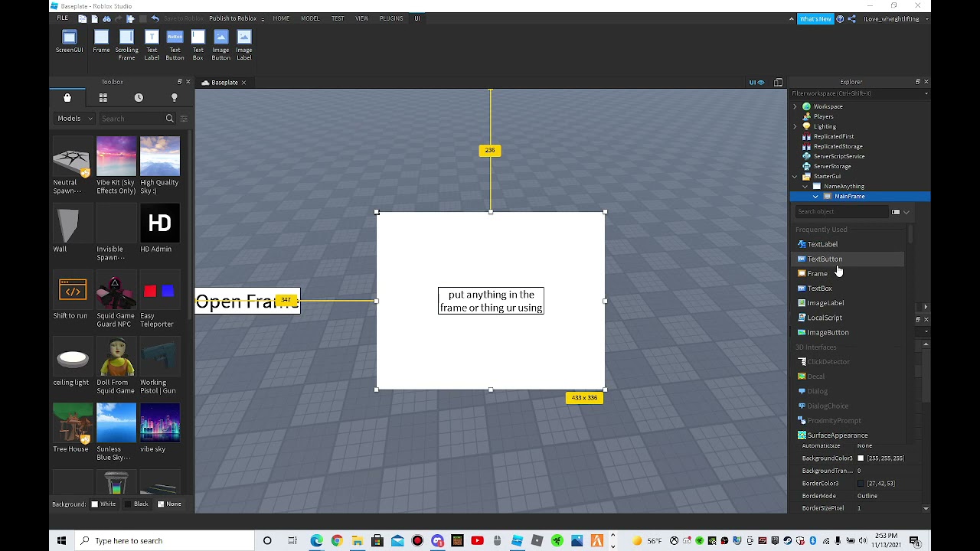980x551 pixels.
Task: Choose TextLabel from the object list
Action: pos(822,244)
